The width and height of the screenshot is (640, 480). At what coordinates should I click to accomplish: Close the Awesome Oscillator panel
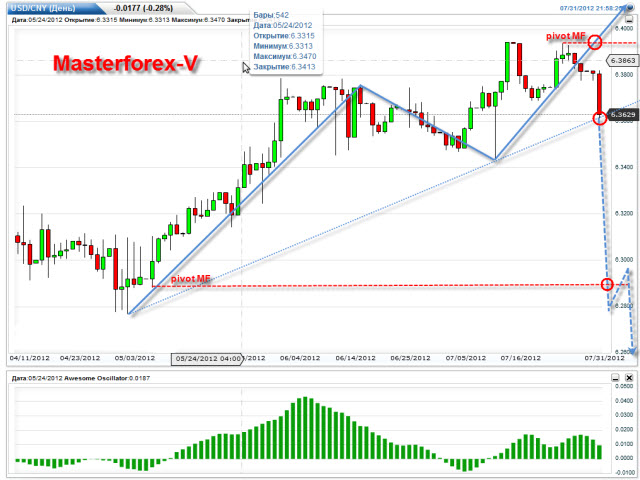[x=629, y=378]
